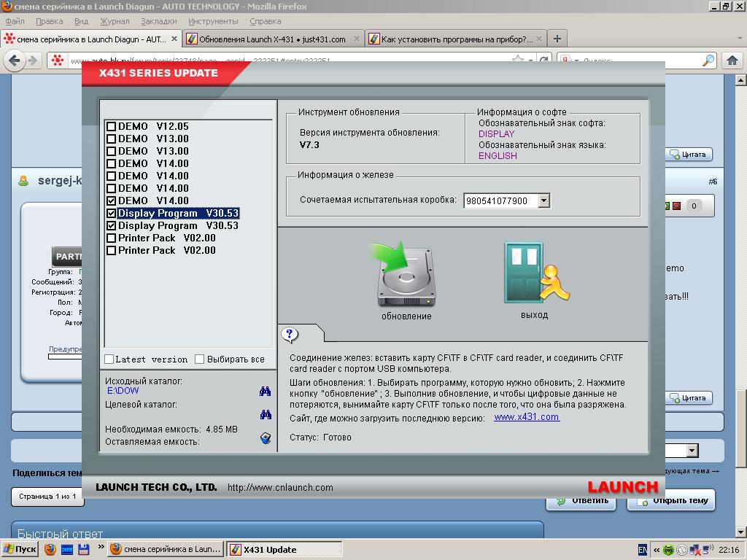Screen dimensions: 747x560
Task: Open the address bar history dropdown arrow
Action: 530,61
